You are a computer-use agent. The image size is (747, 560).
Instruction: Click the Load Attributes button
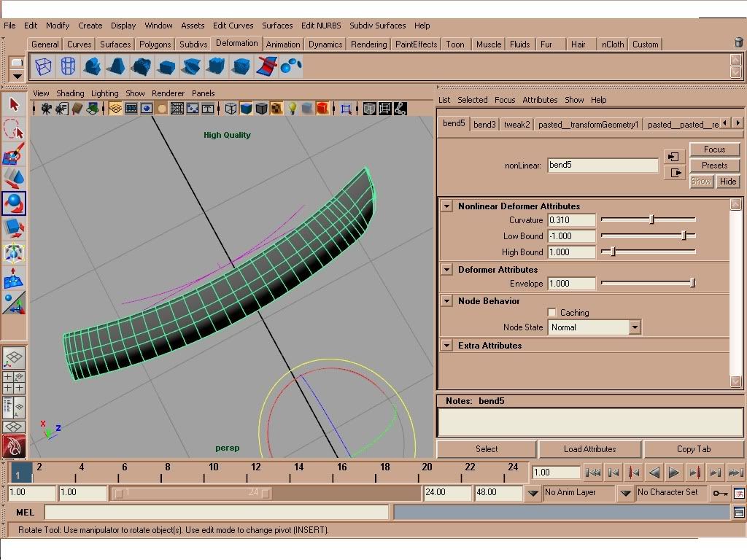click(x=589, y=449)
